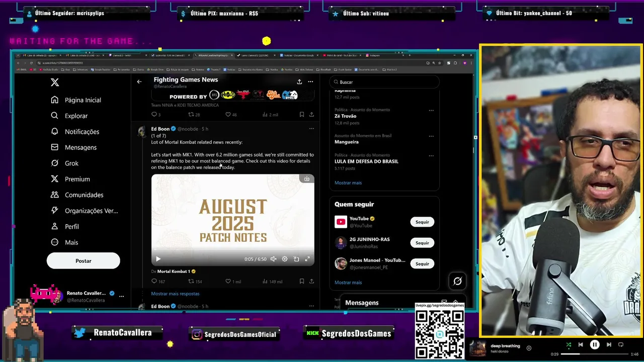This screenshot has width=644, height=362.
Task: Add deep breathing to library with plus icon
Action: pos(529,348)
